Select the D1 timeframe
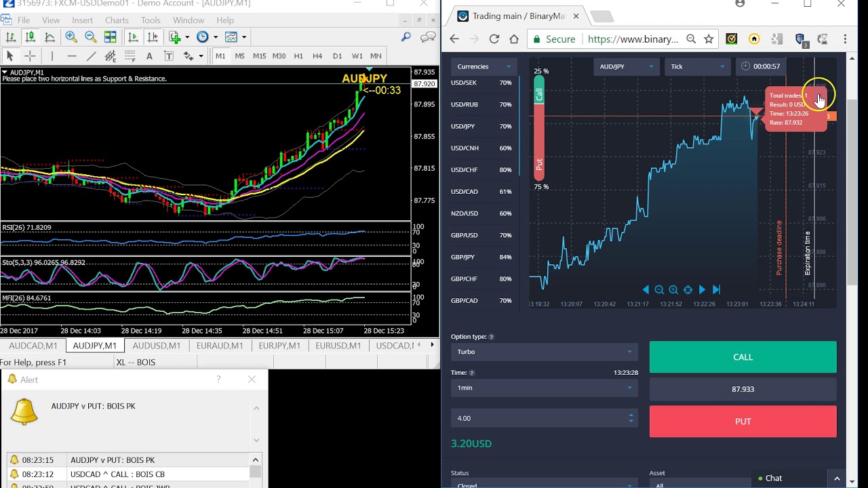 337,56
